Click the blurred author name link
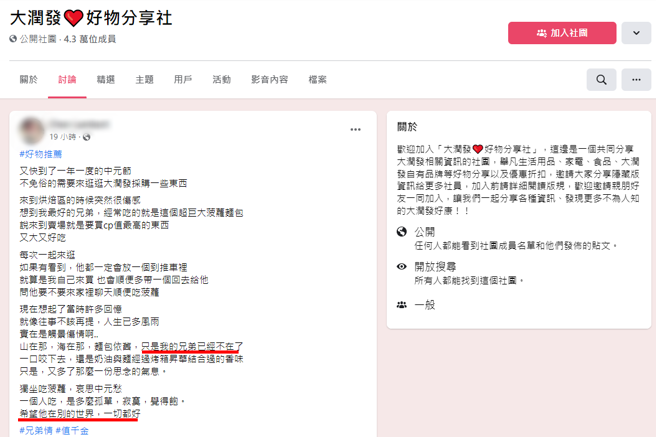656x437 pixels. [x=79, y=124]
